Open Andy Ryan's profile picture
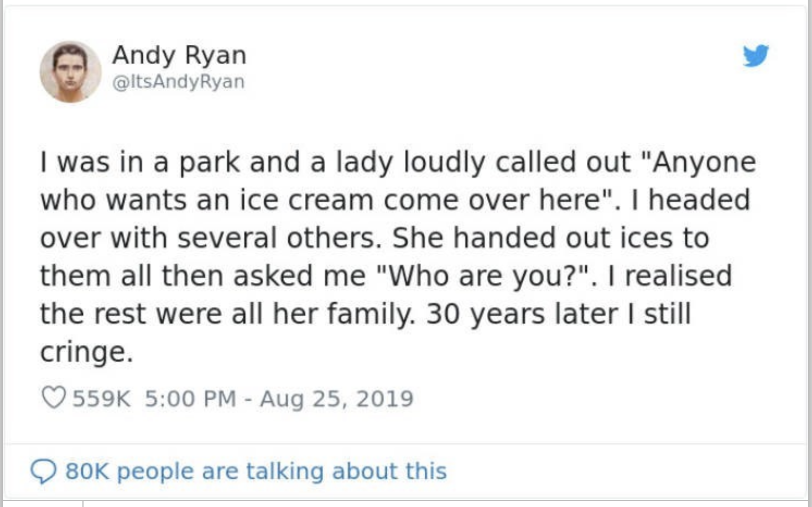This screenshot has width=812, height=507. click(x=70, y=71)
